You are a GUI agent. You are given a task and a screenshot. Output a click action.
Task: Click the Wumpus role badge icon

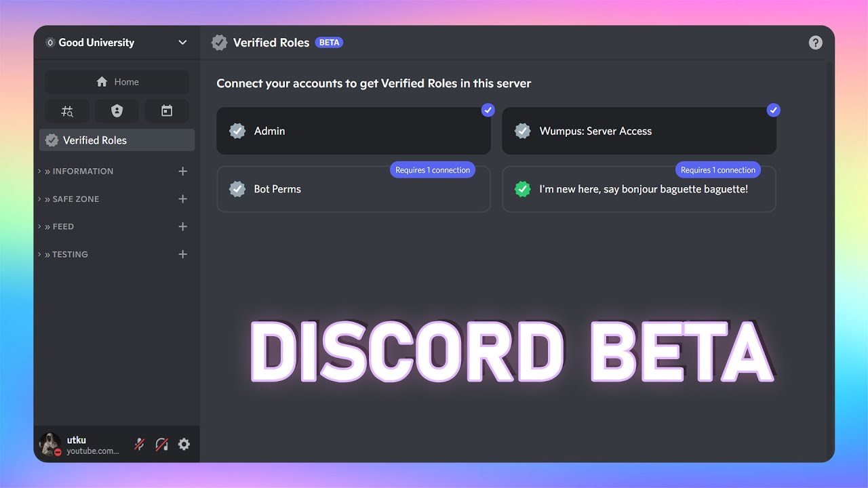(522, 131)
